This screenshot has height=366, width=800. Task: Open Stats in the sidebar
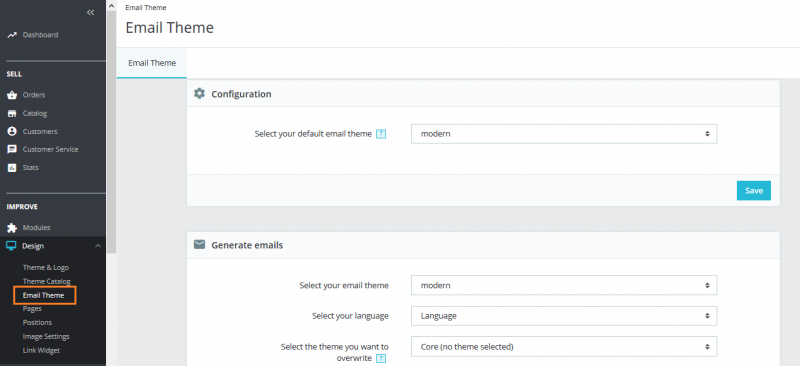tap(31, 167)
